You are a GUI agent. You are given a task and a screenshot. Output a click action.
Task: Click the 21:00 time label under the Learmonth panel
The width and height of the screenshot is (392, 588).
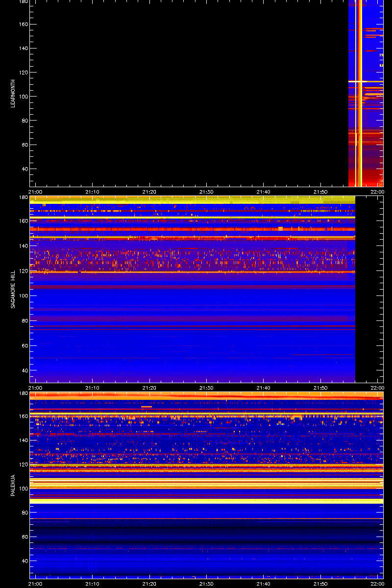(36, 192)
